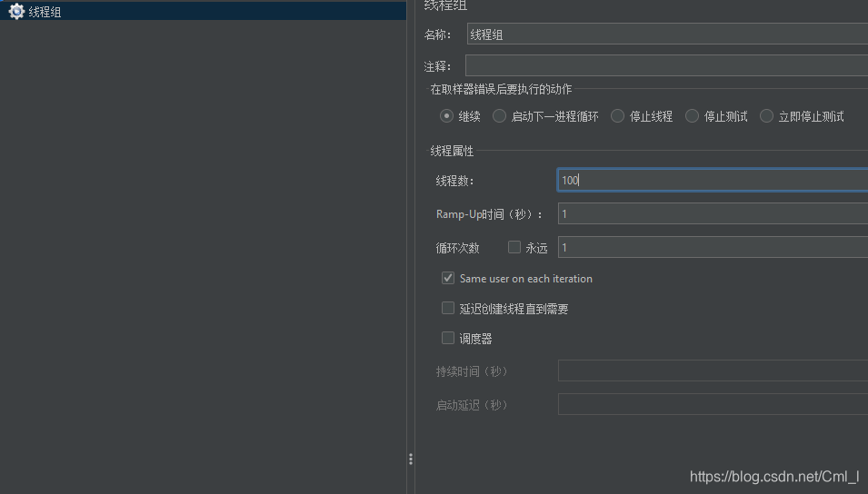The image size is (868, 494).
Task: Click the 循环次数 label text
Action: 457,248
